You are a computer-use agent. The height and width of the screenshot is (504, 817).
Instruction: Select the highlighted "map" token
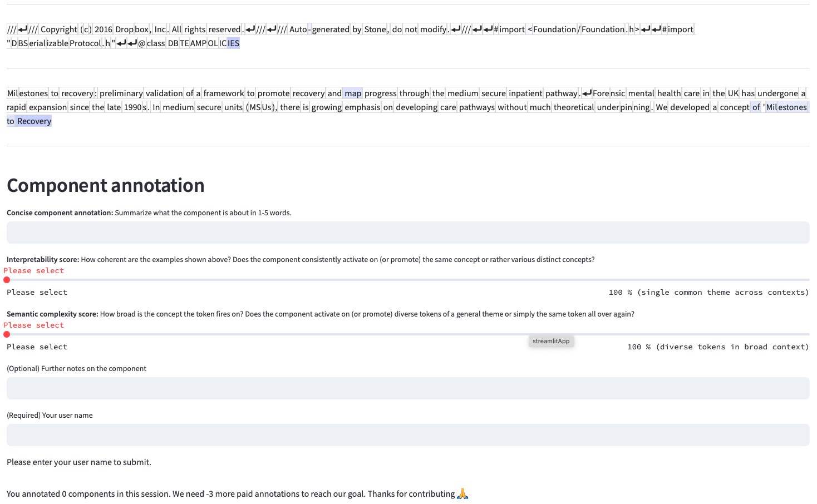pyautogui.click(x=353, y=93)
